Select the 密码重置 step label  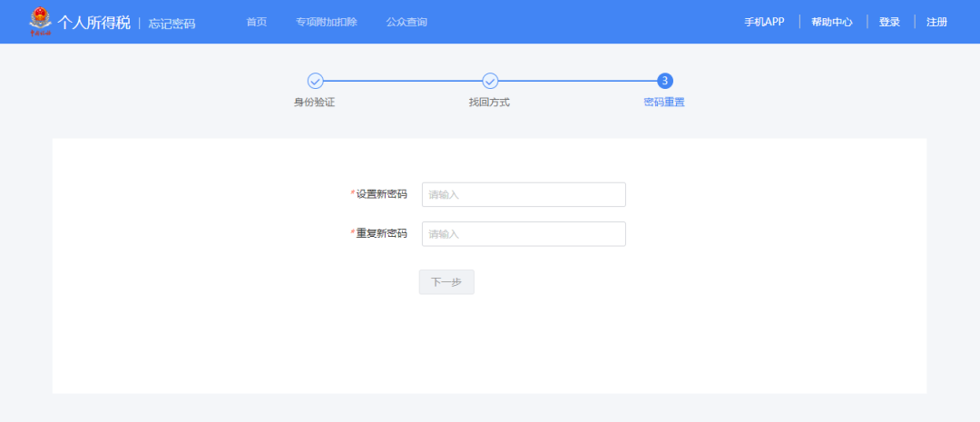pos(664,103)
